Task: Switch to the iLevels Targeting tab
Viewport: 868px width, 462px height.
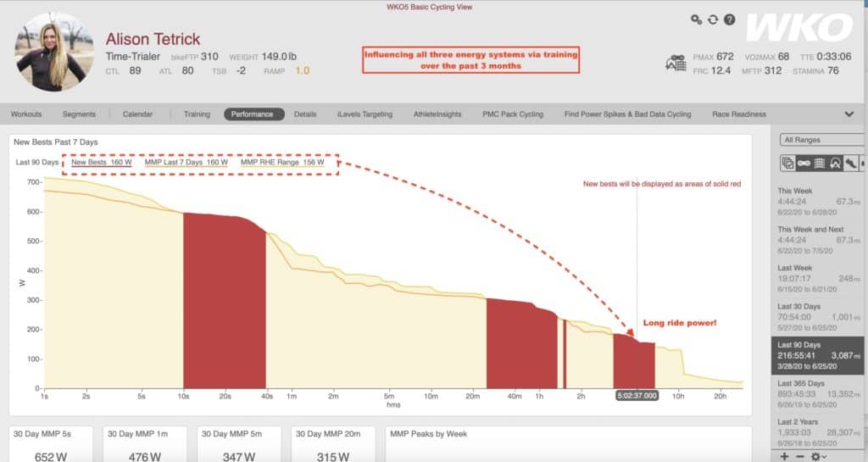Action: tap(364, 114)
